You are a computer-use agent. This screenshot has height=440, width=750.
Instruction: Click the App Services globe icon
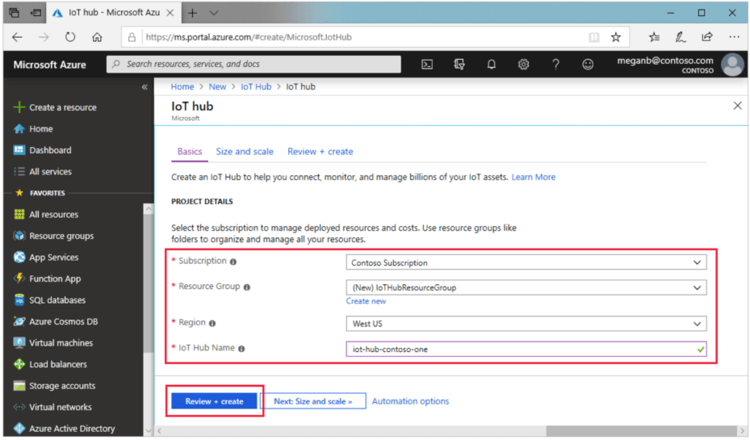coord(19,257)
